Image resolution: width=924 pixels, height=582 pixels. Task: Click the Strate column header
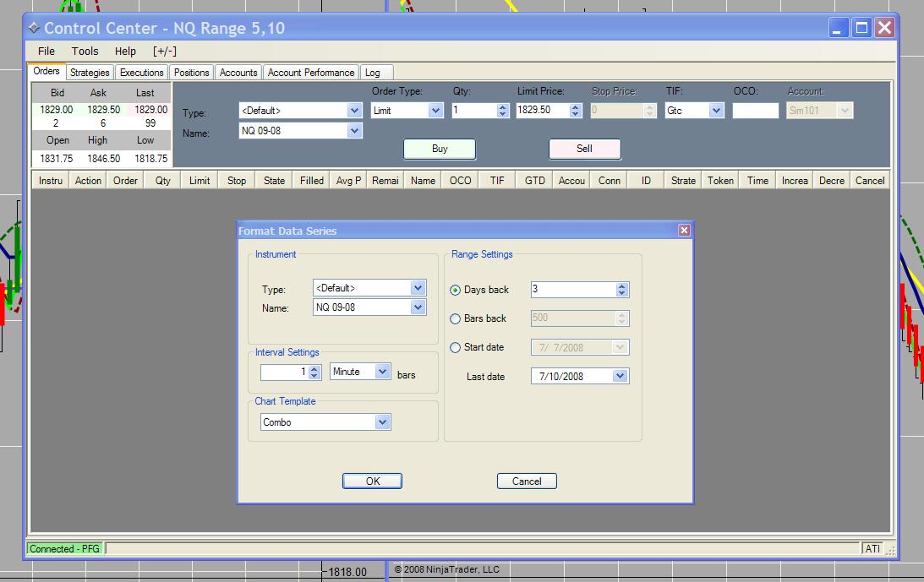683,180
